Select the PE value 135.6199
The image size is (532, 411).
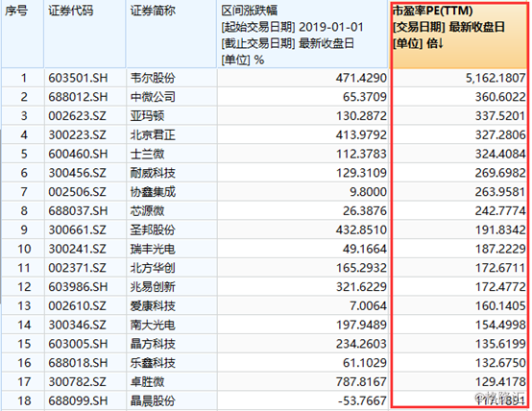pyautogui.click(x=500, y=344)
